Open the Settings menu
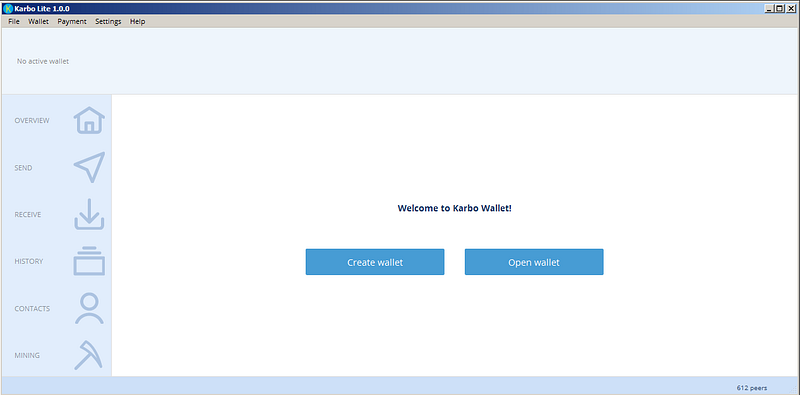 [108, 21]
